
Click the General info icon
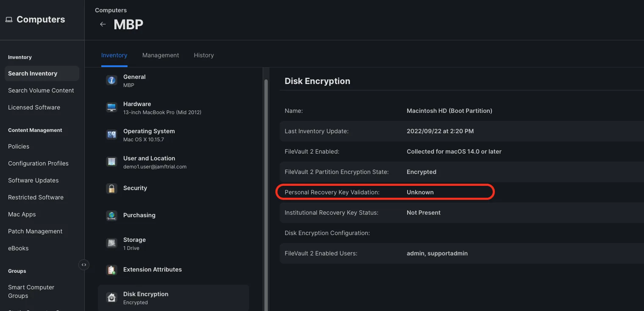pyautogui.click(x=111, y=80)
